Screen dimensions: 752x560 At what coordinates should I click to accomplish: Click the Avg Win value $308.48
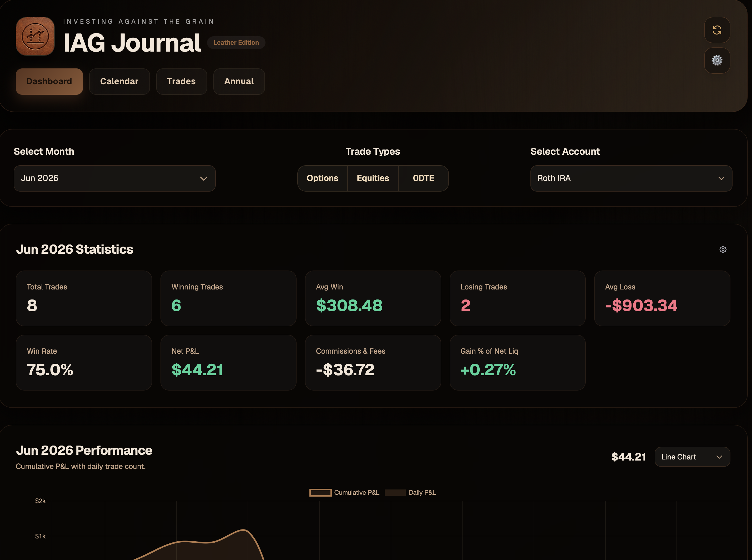(x=349, y=306)
